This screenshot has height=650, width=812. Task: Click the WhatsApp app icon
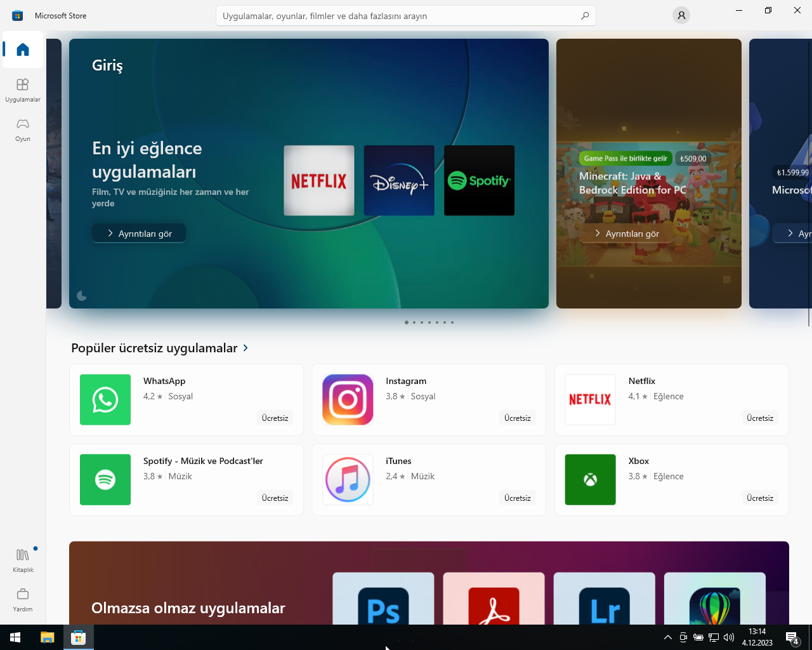(x=105, y=399)
